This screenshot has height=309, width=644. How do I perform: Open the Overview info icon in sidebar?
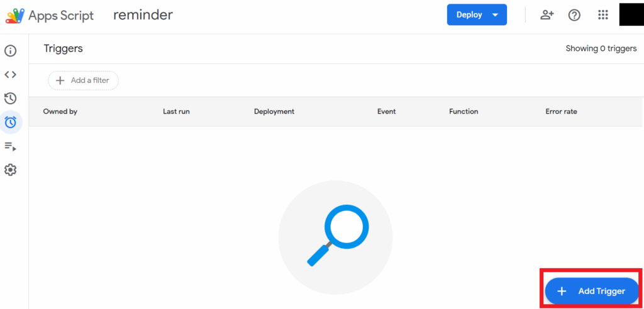click(10, 51)
